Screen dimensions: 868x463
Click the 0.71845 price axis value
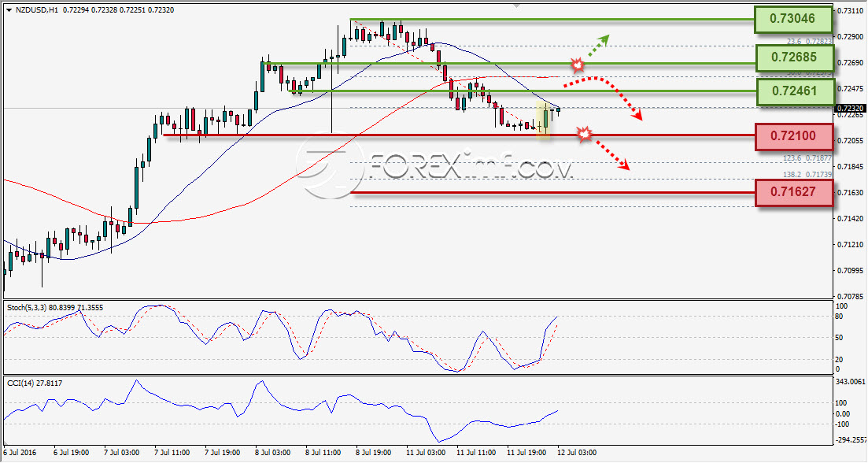[x=850, y=167]
